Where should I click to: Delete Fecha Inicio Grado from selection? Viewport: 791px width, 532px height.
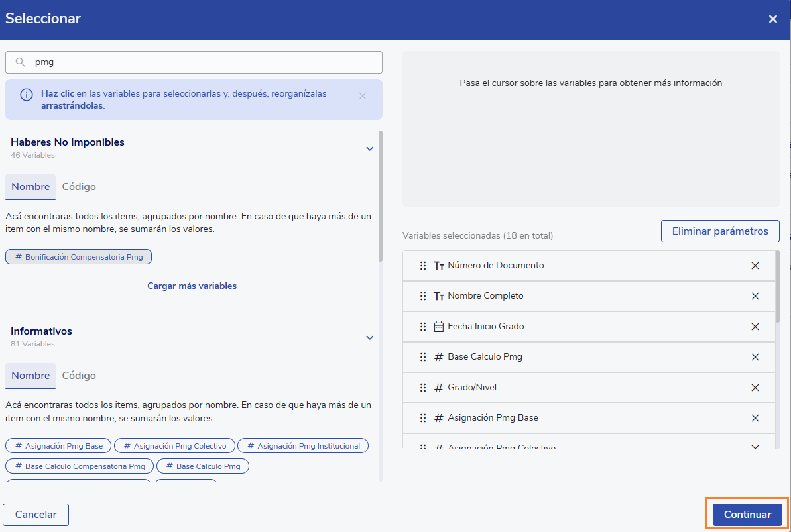pyautogui.click(x=755, y=327)
